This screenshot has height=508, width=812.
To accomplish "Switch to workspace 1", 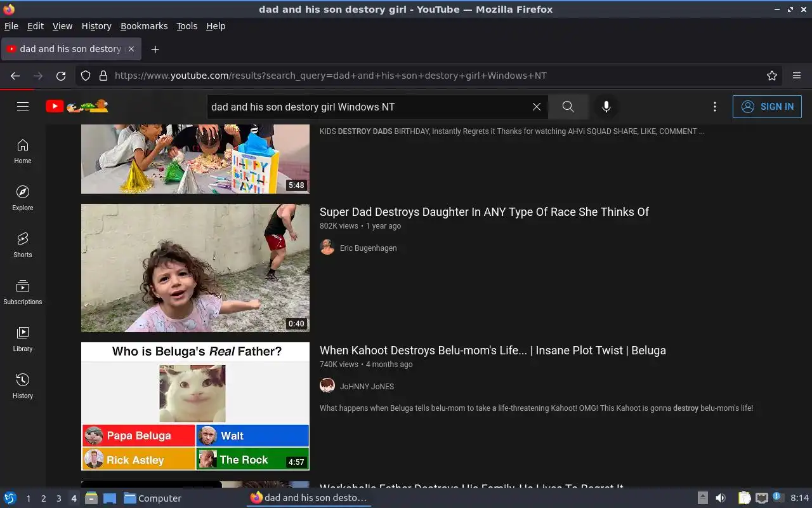I will pos(28,498).
